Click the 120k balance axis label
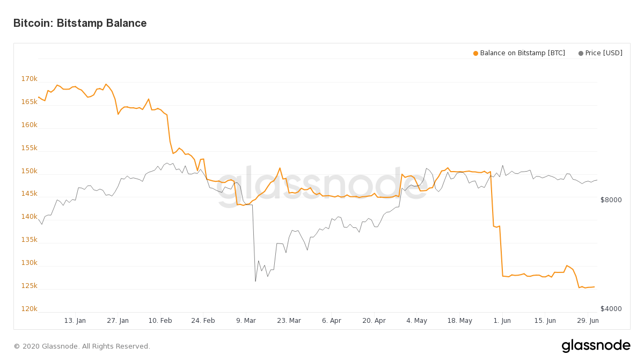The image size is (644, 362). pos(29,309)
